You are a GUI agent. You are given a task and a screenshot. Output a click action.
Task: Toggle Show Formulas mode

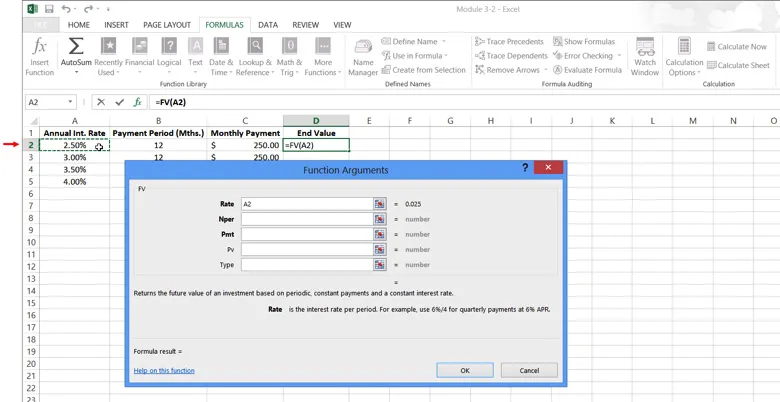pyautogui.click(x=584, y=42)
